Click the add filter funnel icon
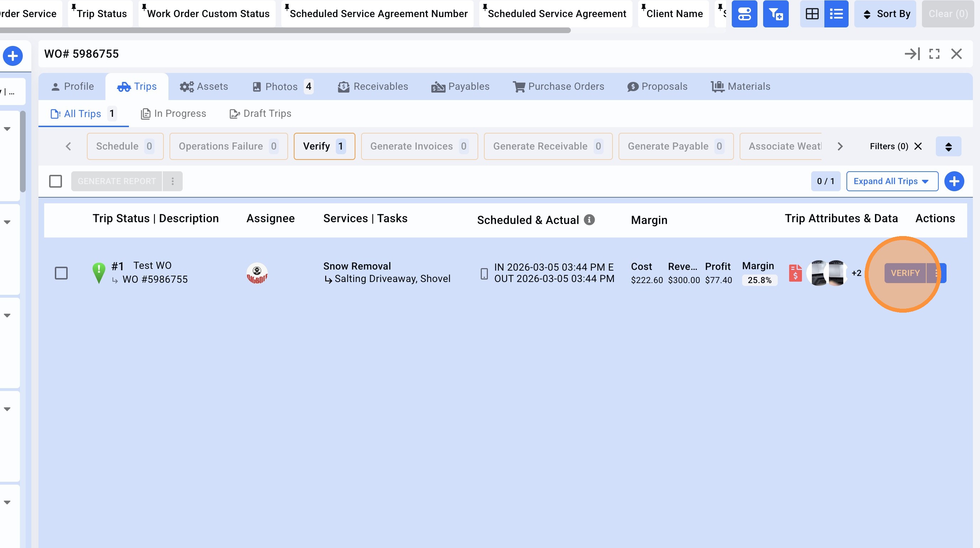Viewport: 980px width, 548px height. click(776, 14)
